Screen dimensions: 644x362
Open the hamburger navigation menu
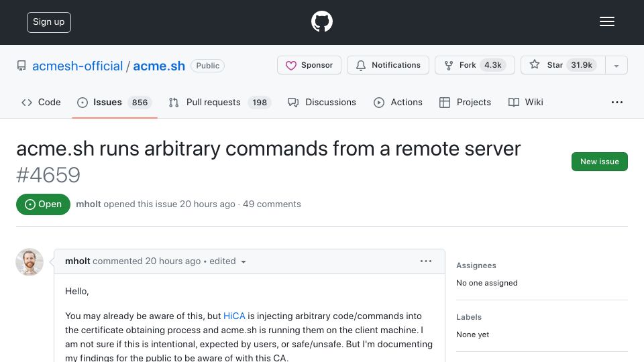coord(606,21)
